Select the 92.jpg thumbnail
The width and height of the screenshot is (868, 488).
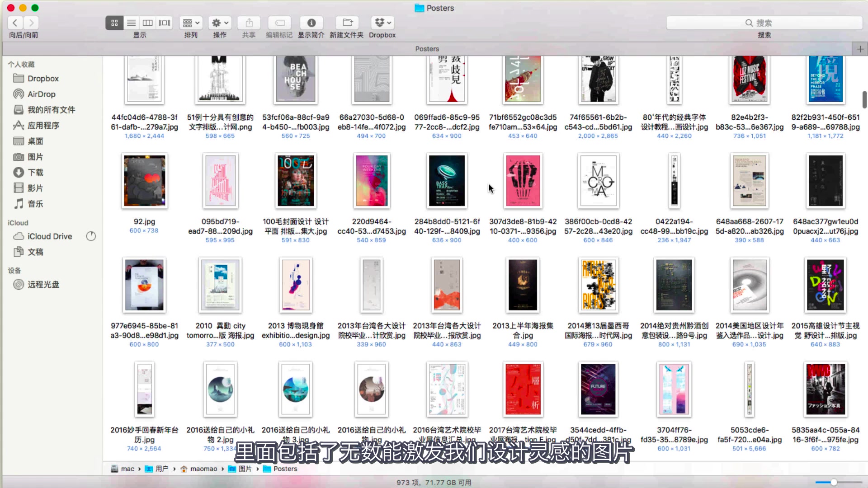click(145, 181)
